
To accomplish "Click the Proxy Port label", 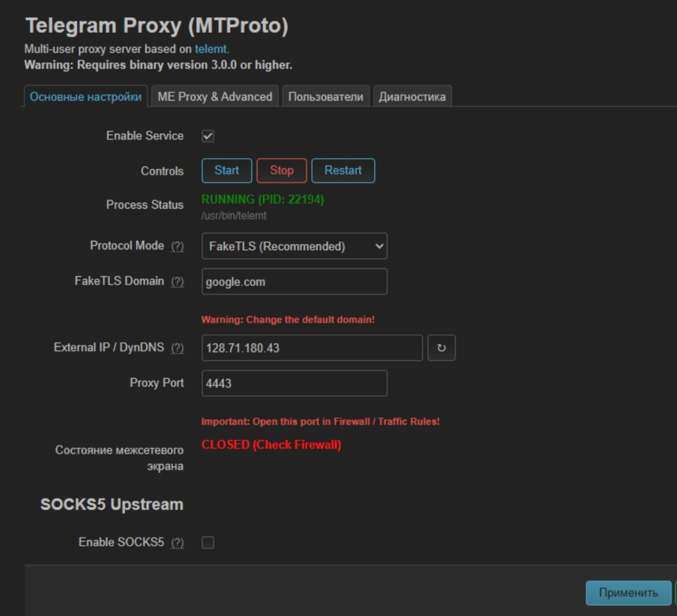I will click(157, 383).
